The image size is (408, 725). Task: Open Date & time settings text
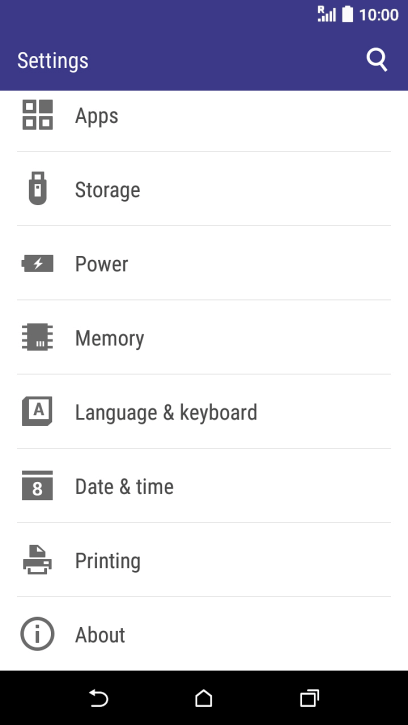(124, 486)
